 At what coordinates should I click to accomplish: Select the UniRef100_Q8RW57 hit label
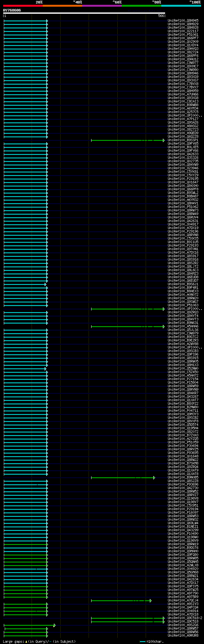183,629
